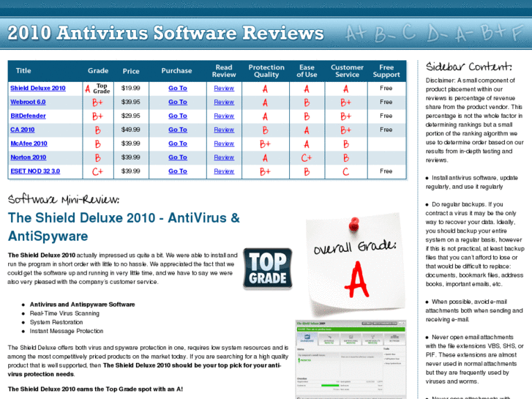Click the Purchase column header
Image resolution: width=532 pixels, height=399 pixels.
(176, 70)
